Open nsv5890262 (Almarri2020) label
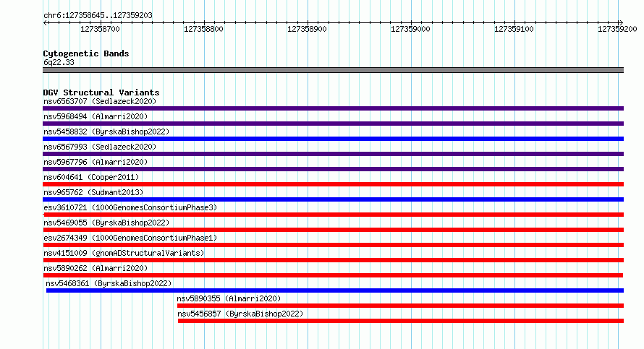Viewport: 644px width, 349px height. coord(96,268)
